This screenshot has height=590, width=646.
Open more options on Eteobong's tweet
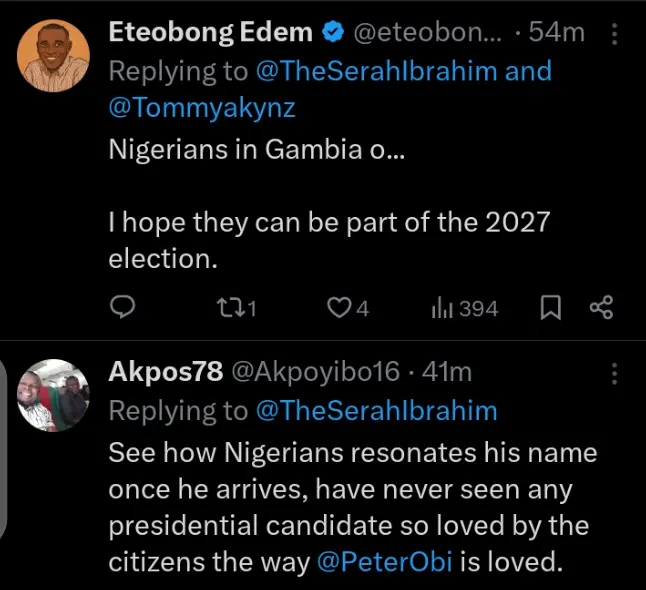[x=613, y=34]
